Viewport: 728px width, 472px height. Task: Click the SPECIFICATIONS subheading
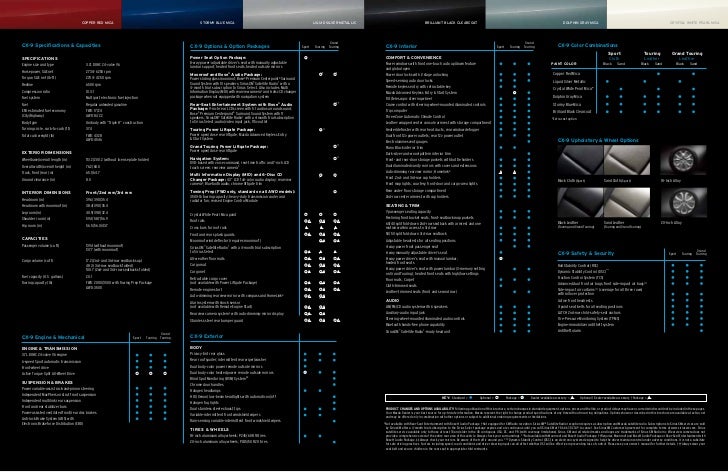(39, 58)
